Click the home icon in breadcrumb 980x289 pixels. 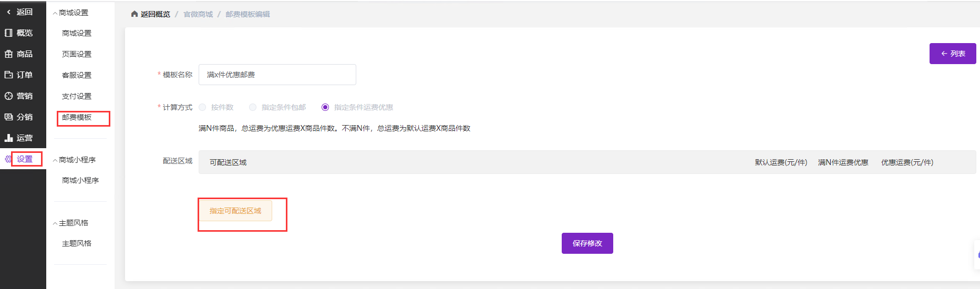pyautogui.click(x=135, y=14)
